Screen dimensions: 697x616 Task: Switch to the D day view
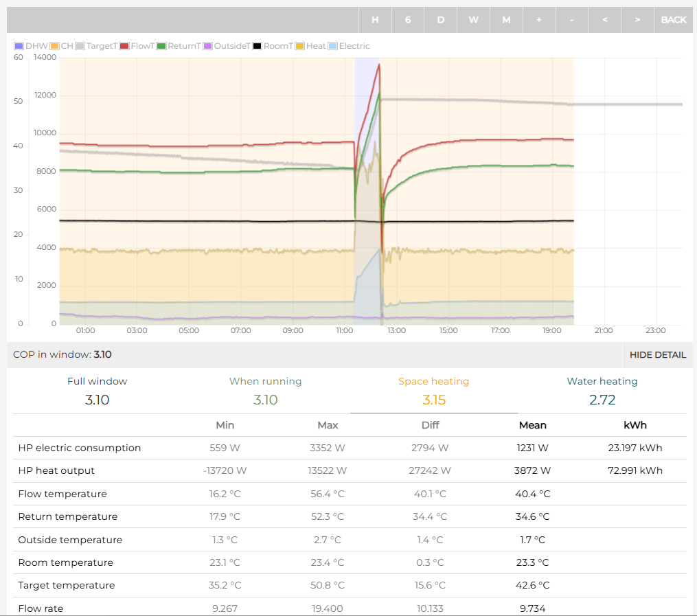click(441, 20)
